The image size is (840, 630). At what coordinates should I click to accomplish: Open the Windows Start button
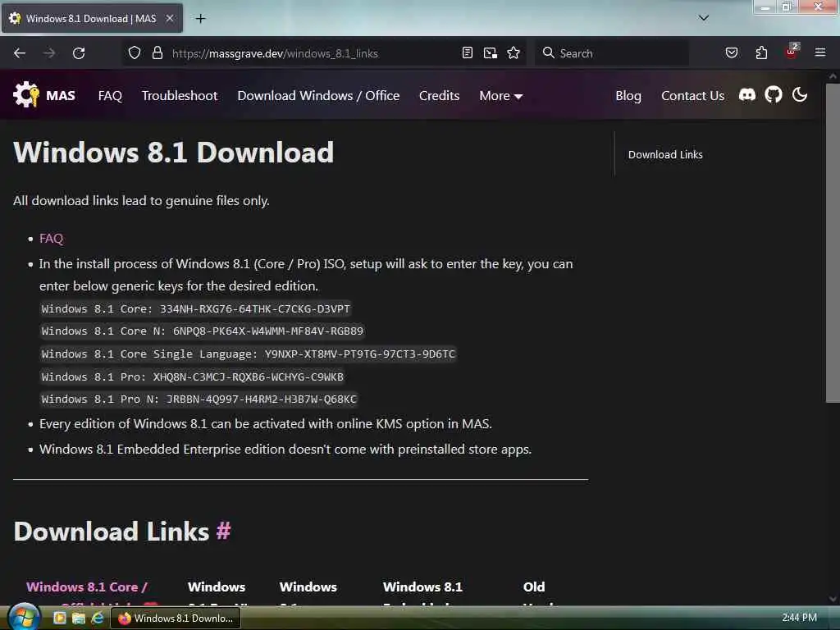pyautogui.click(x=24, y=617)
